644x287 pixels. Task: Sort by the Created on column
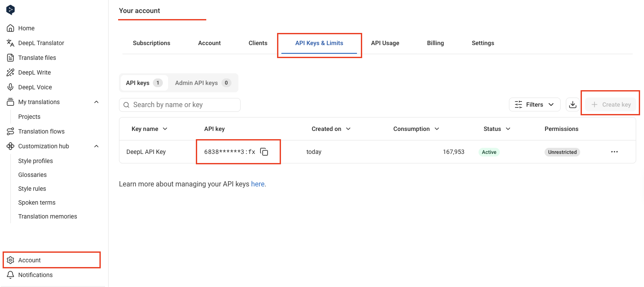pyautogui.click(x=331, y=129)
